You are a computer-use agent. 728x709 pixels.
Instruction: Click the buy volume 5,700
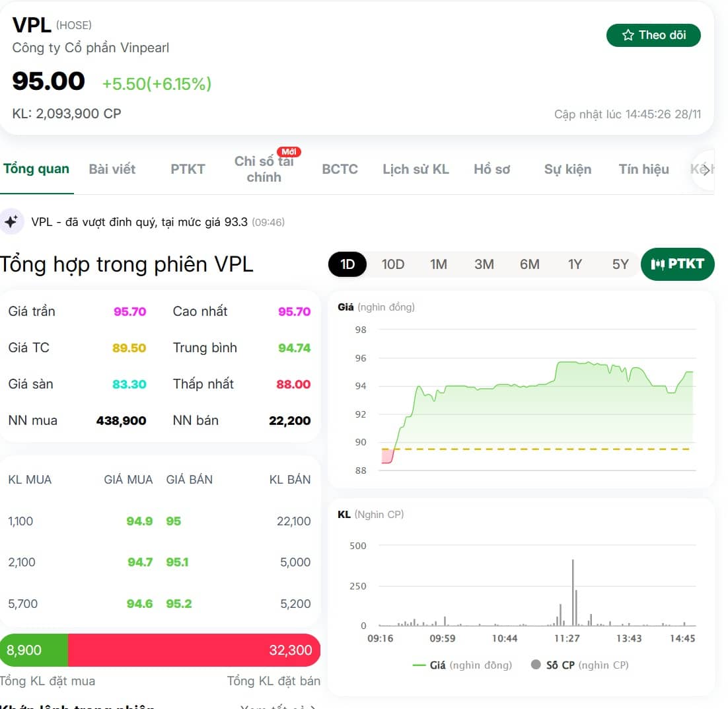pos(22,603)
